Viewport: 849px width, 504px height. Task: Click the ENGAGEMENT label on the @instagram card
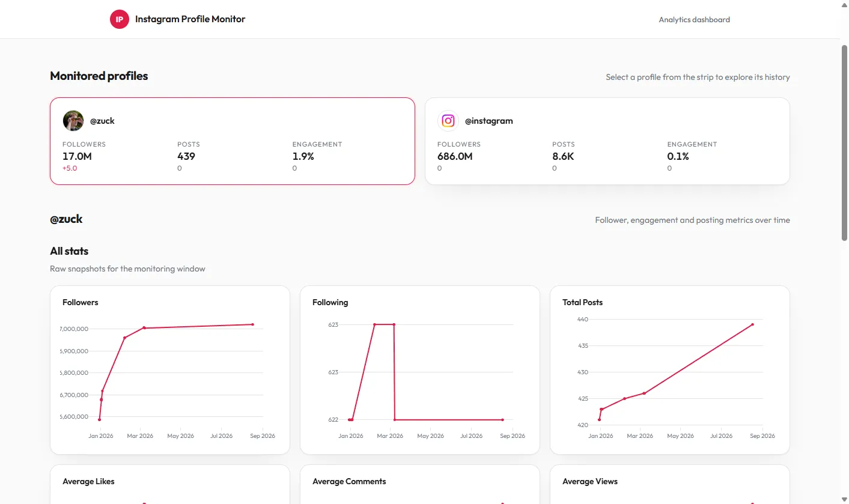[692, 144]
